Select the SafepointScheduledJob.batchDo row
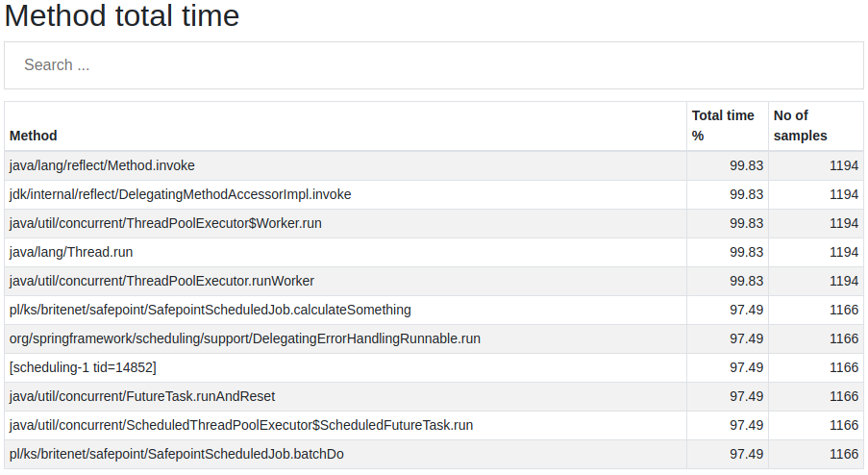Viewport: 868px width, 475px height. point(434,454)
